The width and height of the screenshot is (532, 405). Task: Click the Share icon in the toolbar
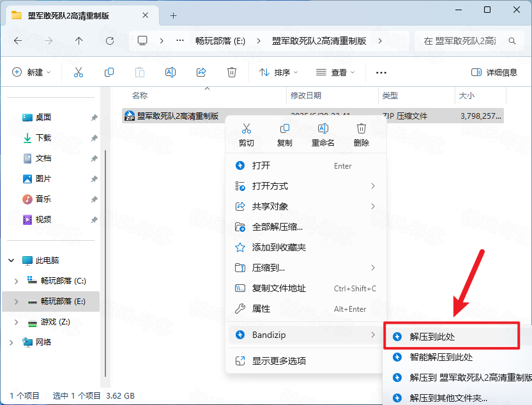point(201,72)
